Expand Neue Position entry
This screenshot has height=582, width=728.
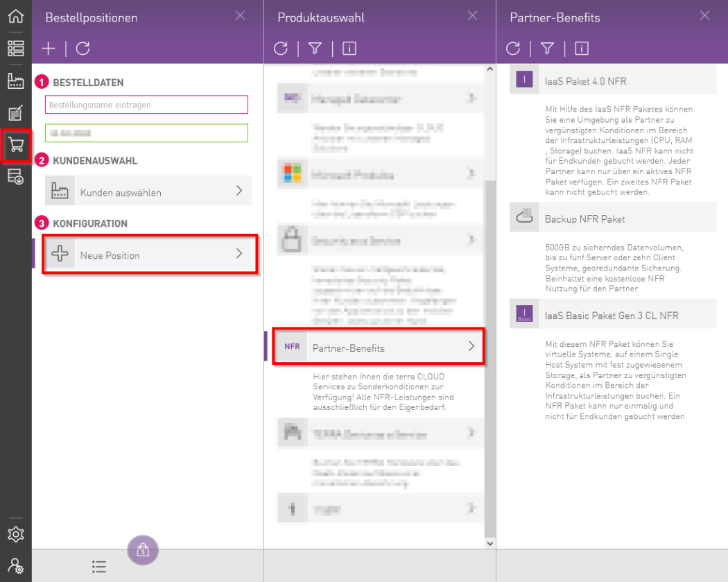[x=150, y=255]
